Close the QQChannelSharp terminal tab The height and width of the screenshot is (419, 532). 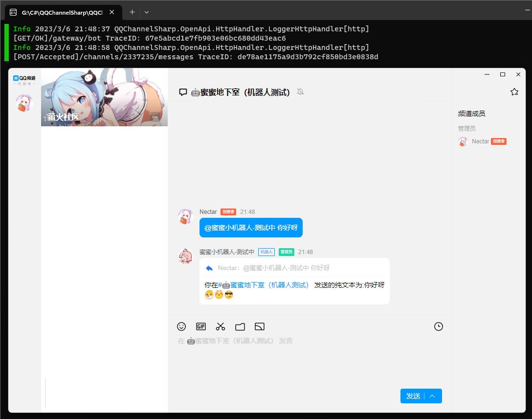[x=112, y=12]
